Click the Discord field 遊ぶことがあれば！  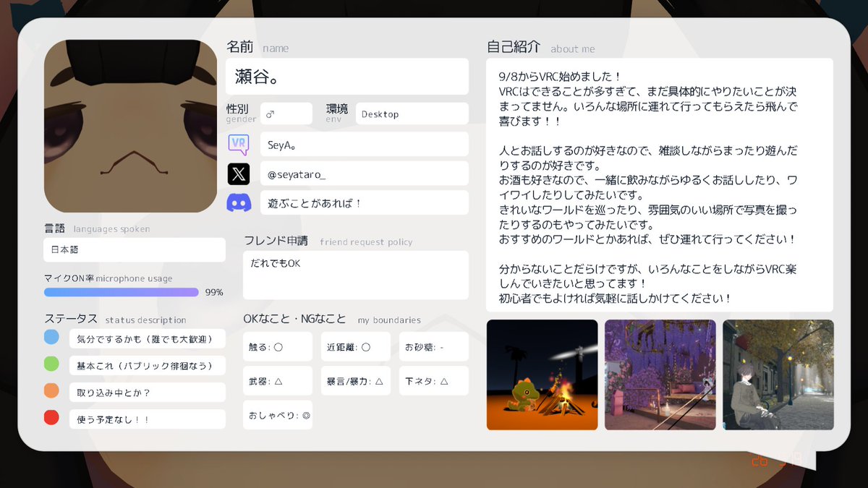click(x=365, y=203)
